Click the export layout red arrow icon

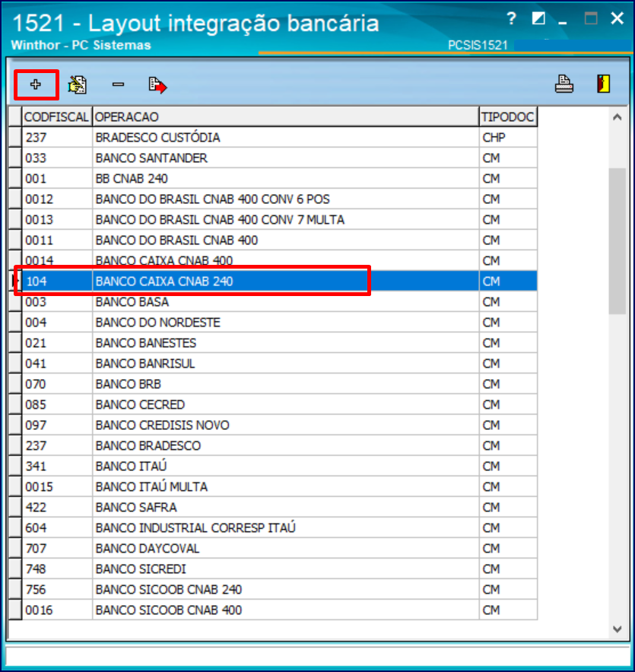point(157,85)
